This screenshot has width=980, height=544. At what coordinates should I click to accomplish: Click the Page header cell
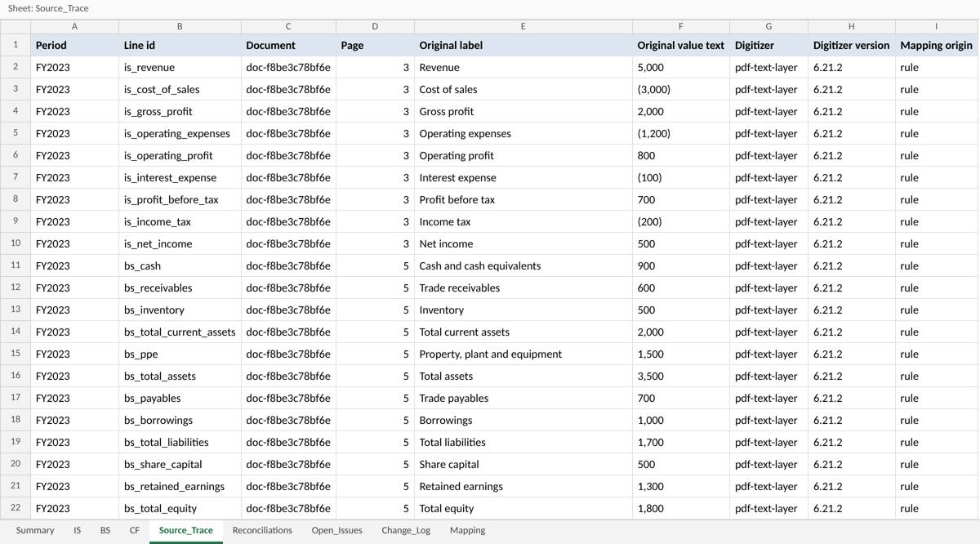(x=375, y=45)
